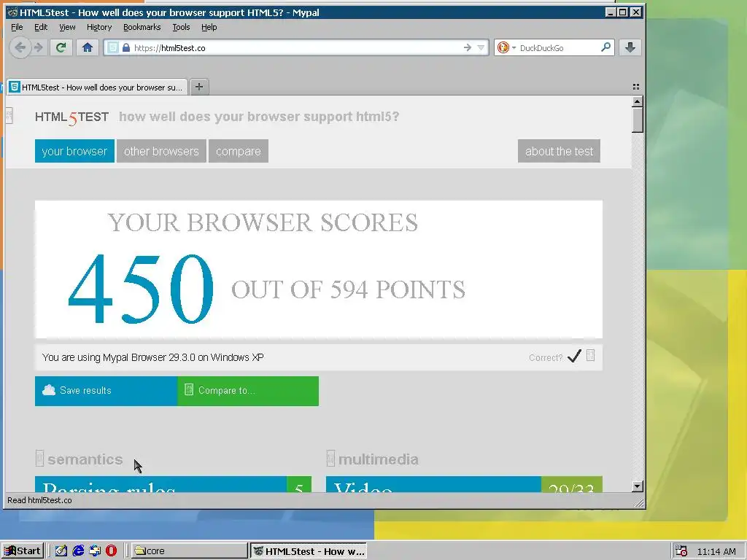Click the address bar URL field
747x560 pixels.
click(x=295, y=47)
